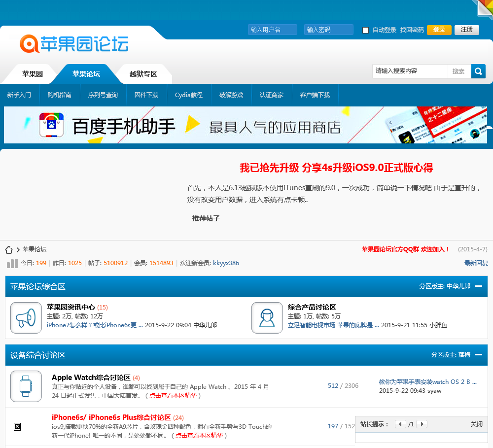
Task: Click 512 topic count for Apple Watch
Action: pos(333,386)
